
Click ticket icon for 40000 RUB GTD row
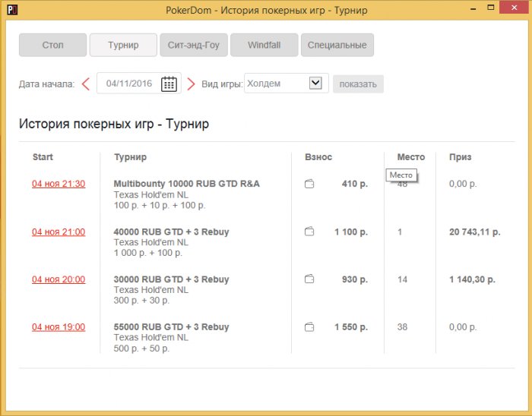309,232
